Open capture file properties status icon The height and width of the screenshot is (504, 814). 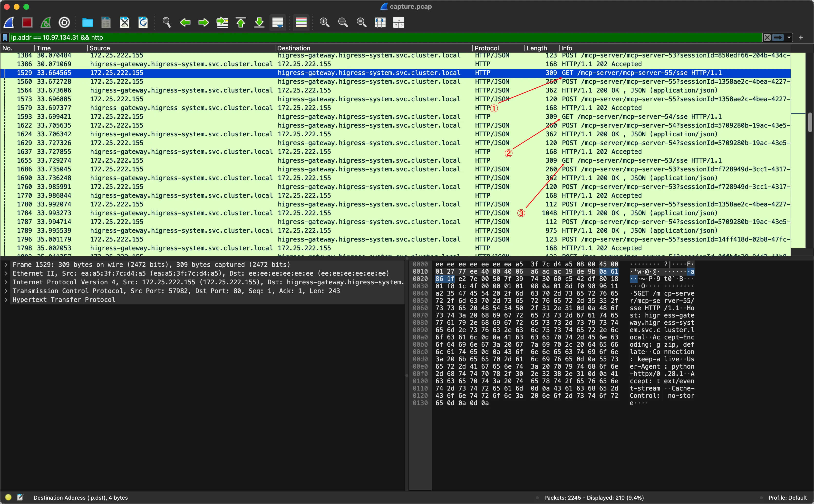pos(20,497)
